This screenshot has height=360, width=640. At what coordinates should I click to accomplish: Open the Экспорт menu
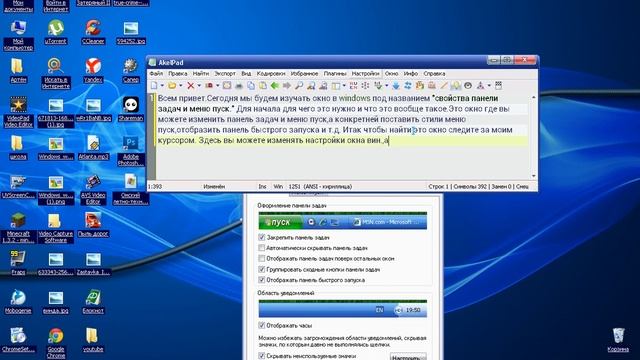(x=225, y=73)
